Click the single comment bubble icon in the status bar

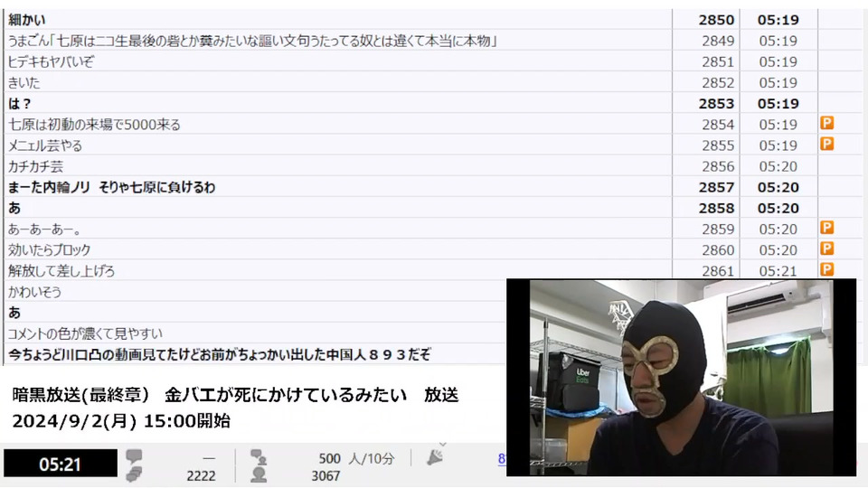[134, 455]
